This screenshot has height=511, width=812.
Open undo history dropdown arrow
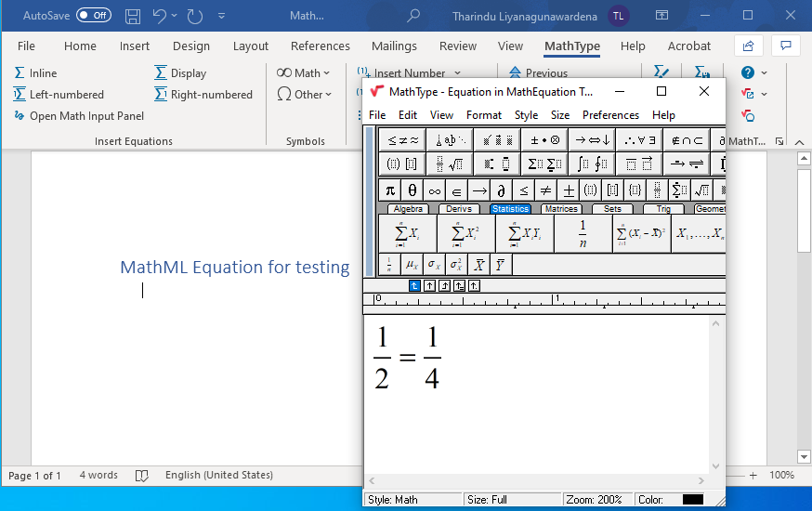click(174, 16)
